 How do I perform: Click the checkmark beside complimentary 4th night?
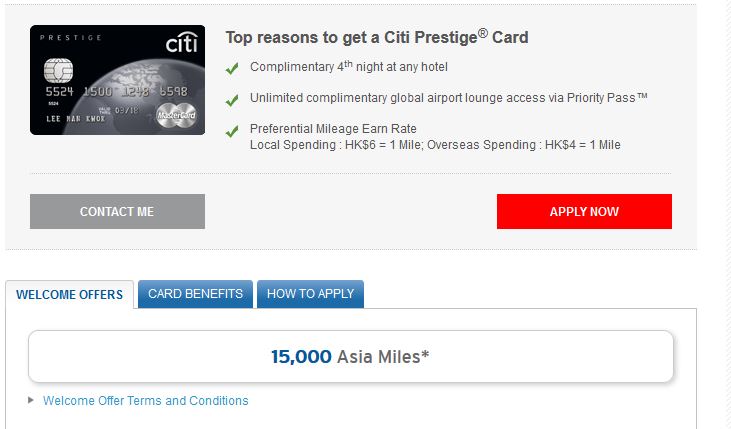[232, 69]
